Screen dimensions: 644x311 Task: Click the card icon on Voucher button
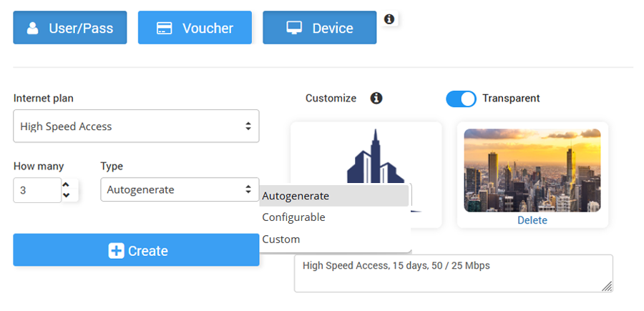(x=164, y=28)
